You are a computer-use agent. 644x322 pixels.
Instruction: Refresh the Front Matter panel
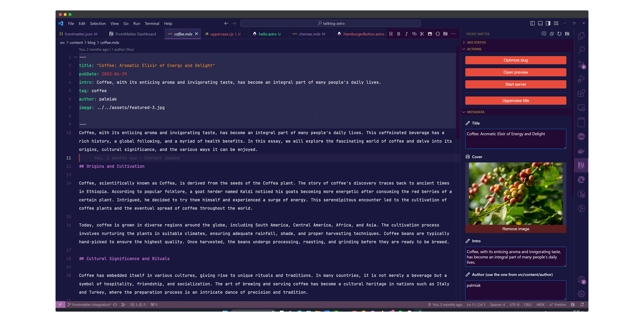pyautogui.click(x=559, y=34)
